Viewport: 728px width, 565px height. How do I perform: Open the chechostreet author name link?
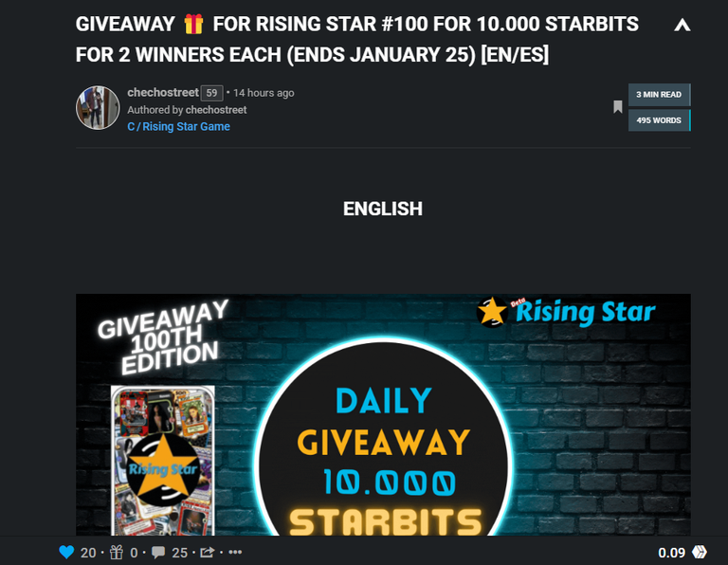pyautogui.click(x=163, y=92)
